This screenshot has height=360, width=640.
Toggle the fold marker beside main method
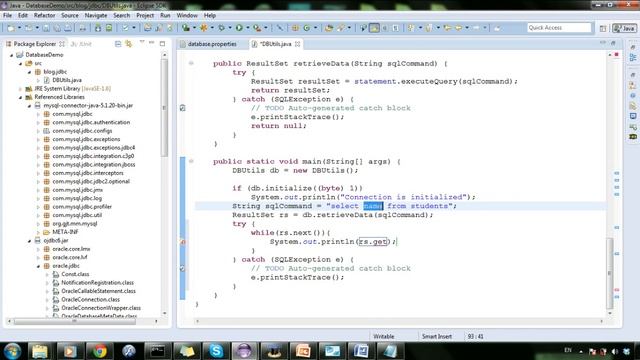coord(191,161)
